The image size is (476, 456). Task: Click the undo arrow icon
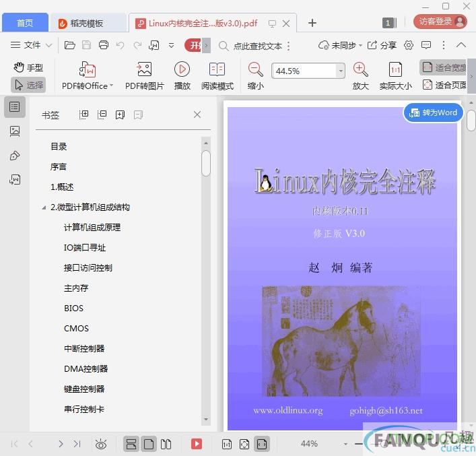[x=121, y=45]
